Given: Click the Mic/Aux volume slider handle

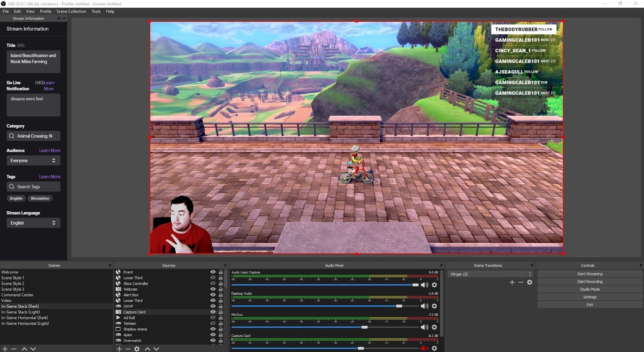Looking at the screenshot, I should click(x=364, y=327).
